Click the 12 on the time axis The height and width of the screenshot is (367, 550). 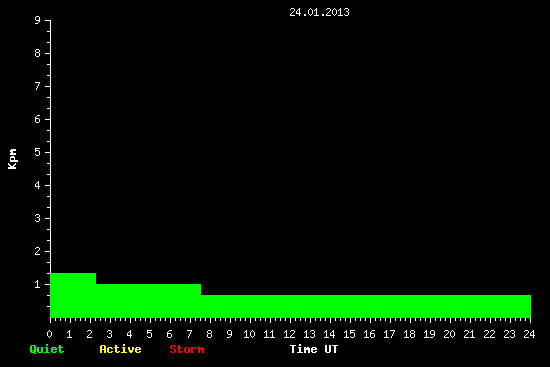click(x=289, y=334)
